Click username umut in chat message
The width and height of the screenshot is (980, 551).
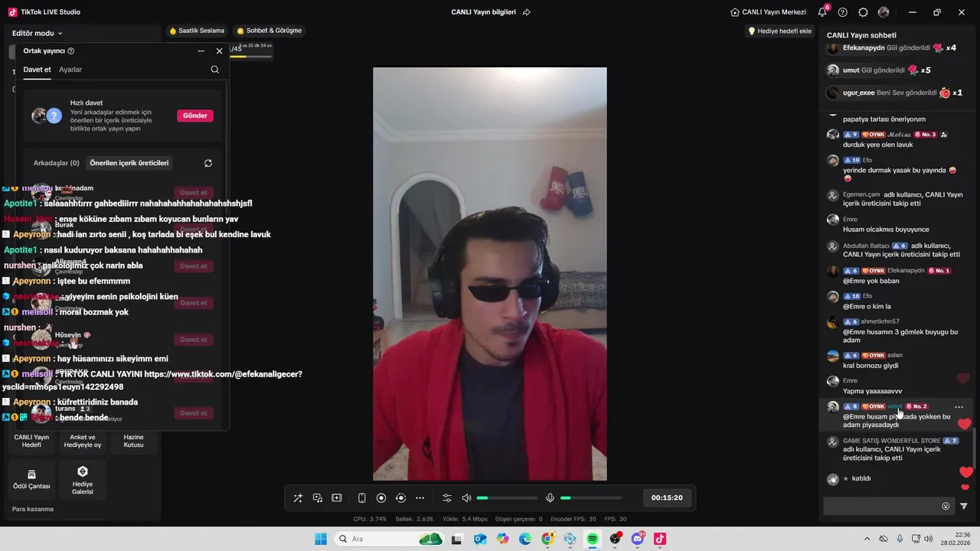(894, 406)
